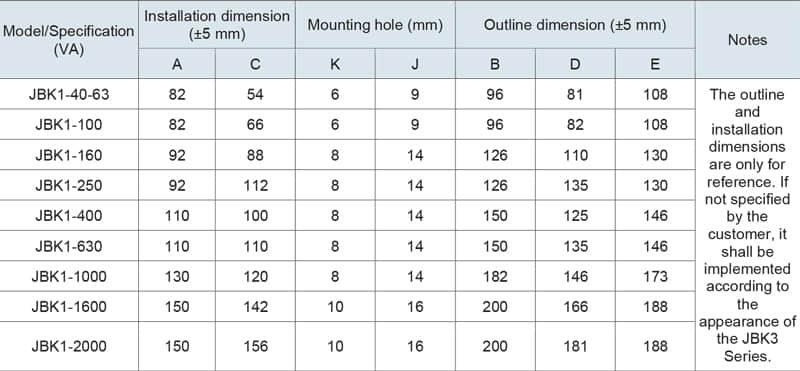Viewport: 800px width, 371px height.
Task: Click the Mounting hole (mm) header
Action: click(x=375, y=25)
